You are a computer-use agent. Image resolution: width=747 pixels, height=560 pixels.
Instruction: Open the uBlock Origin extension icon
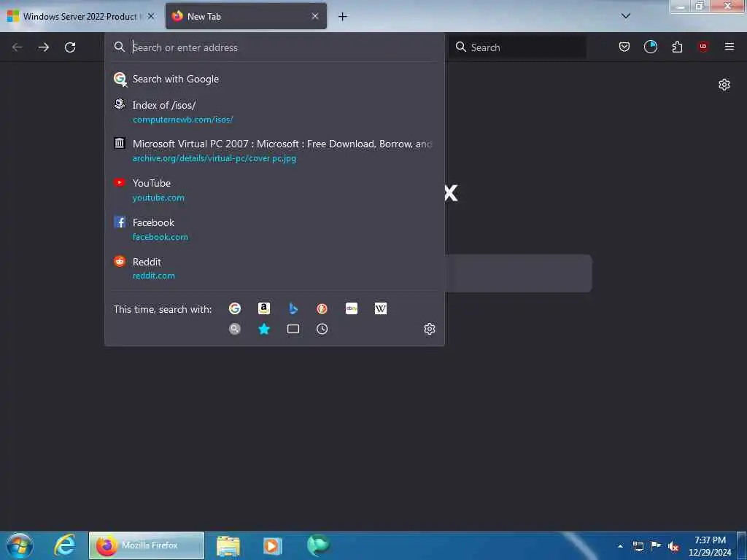point(703,47)
